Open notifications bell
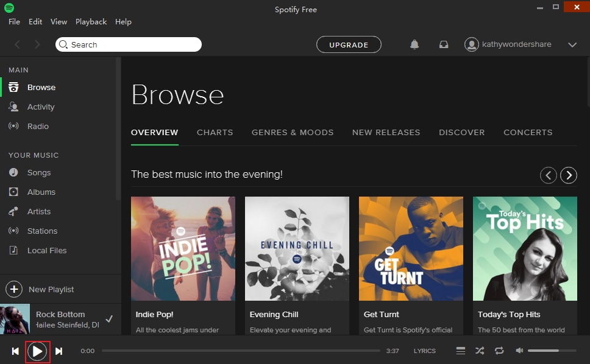Screen dimensions: 590x364 [414, 44]
